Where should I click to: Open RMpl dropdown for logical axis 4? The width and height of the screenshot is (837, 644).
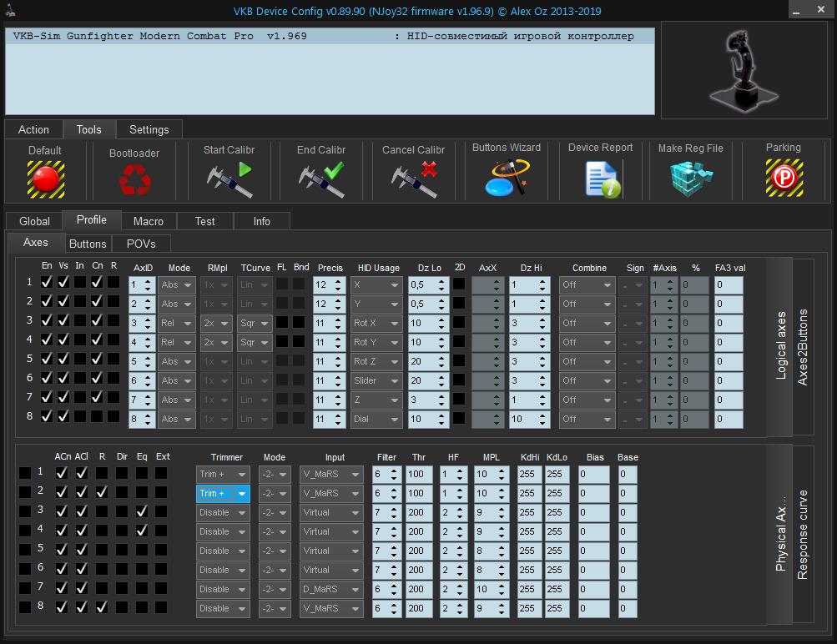[216, 343]
